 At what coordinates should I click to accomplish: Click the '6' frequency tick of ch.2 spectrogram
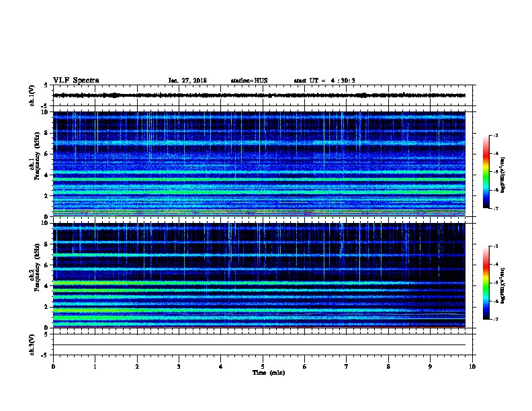coord(46,265)
